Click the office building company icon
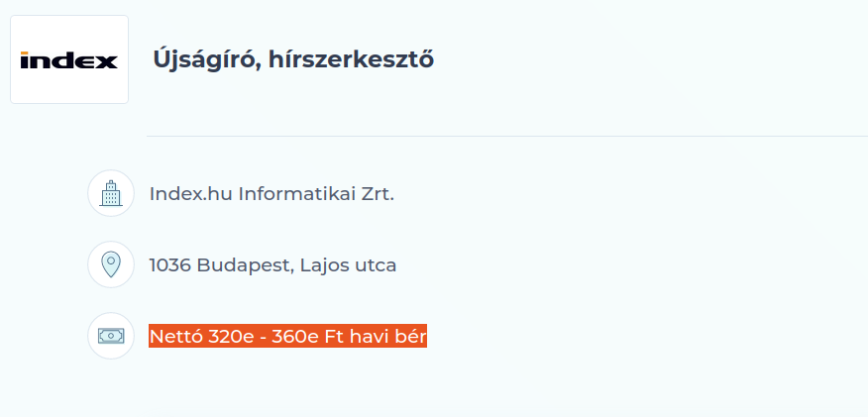The height and width of the screenshot is (417, 868). coord(111,193)
